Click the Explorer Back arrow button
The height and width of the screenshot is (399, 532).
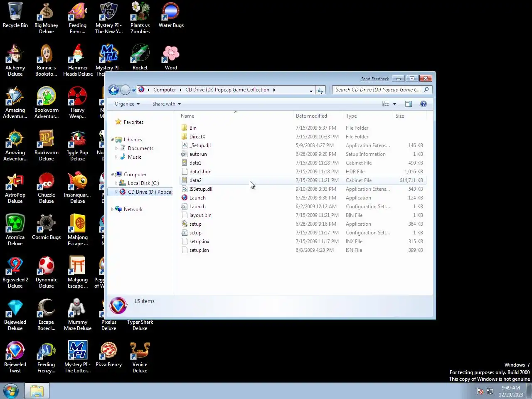coord(113,90)
